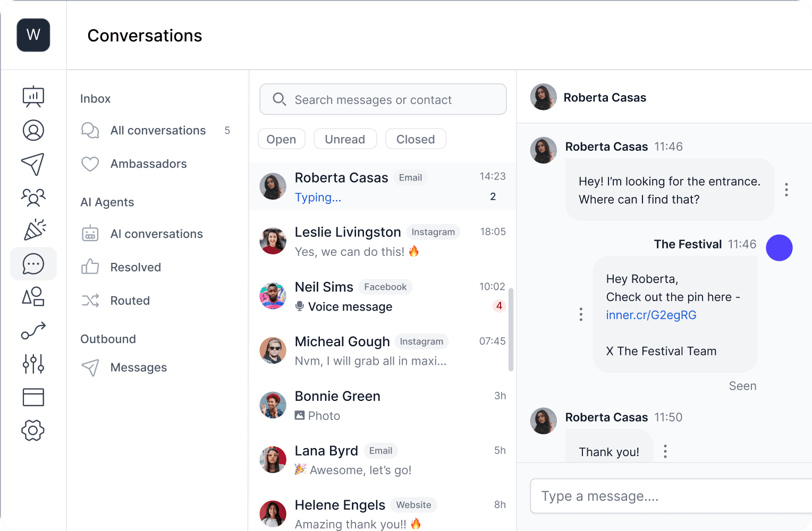The height and width of the screenshot is (531, 812).
Task: Toggle the Open conversations filter
Action: click(281, 139)
